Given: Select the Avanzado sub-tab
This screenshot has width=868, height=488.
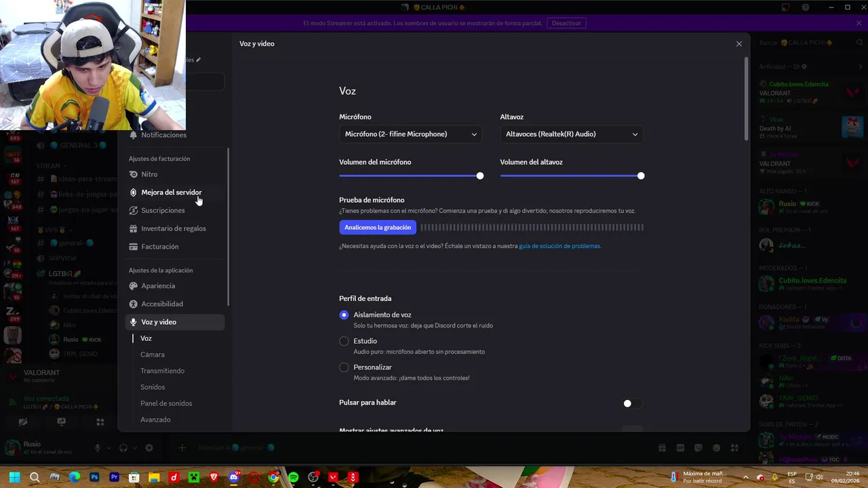Looking at the screenshot, I should [x=155, y=420].
